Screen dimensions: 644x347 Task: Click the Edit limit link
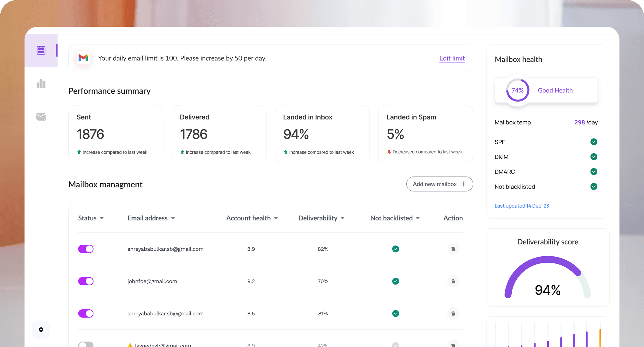click(x=452, y=58)
